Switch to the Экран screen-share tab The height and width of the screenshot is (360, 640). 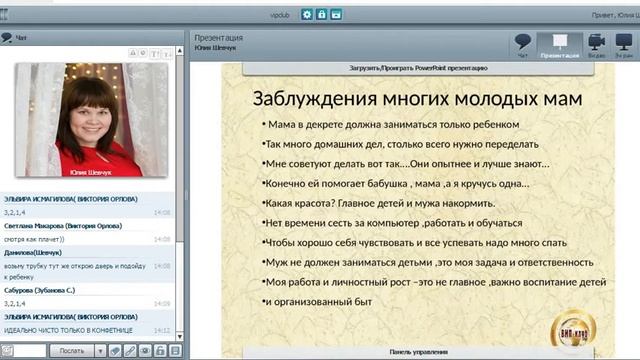[x=624, y=46]
